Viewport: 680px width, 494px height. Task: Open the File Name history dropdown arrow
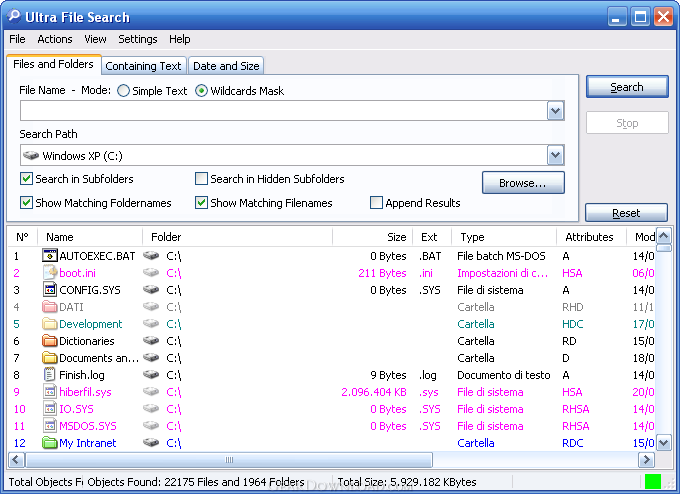556,111
